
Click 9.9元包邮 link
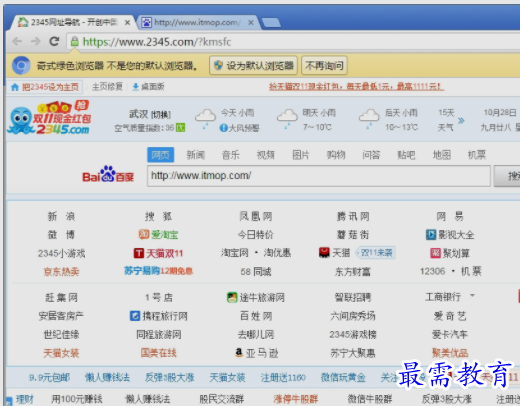(50, 378)
